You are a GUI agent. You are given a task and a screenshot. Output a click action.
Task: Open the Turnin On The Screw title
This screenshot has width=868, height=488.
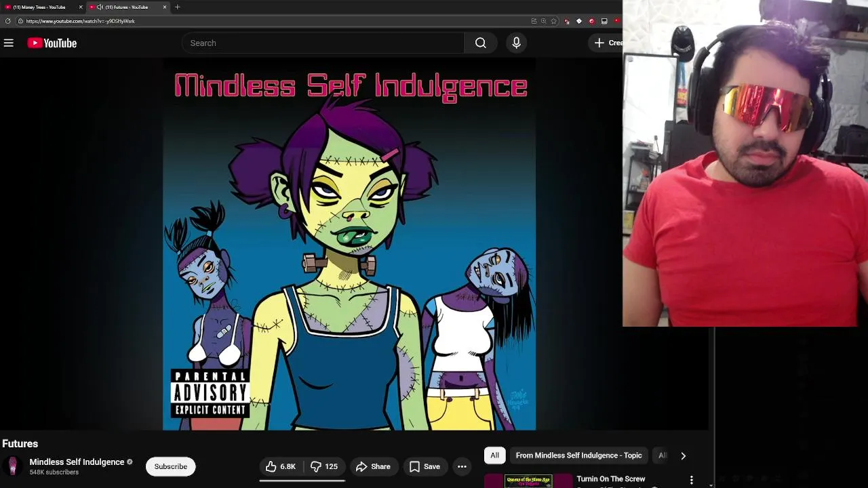coord(610,479)
